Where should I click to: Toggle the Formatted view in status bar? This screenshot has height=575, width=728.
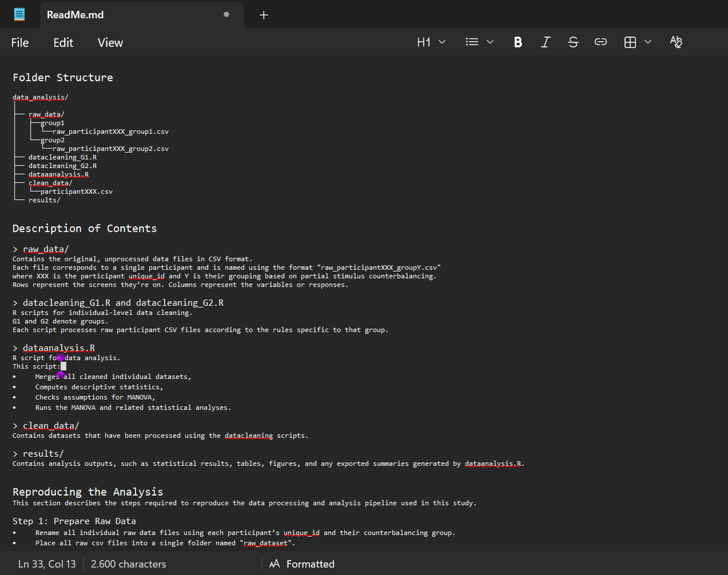[302, 564]
